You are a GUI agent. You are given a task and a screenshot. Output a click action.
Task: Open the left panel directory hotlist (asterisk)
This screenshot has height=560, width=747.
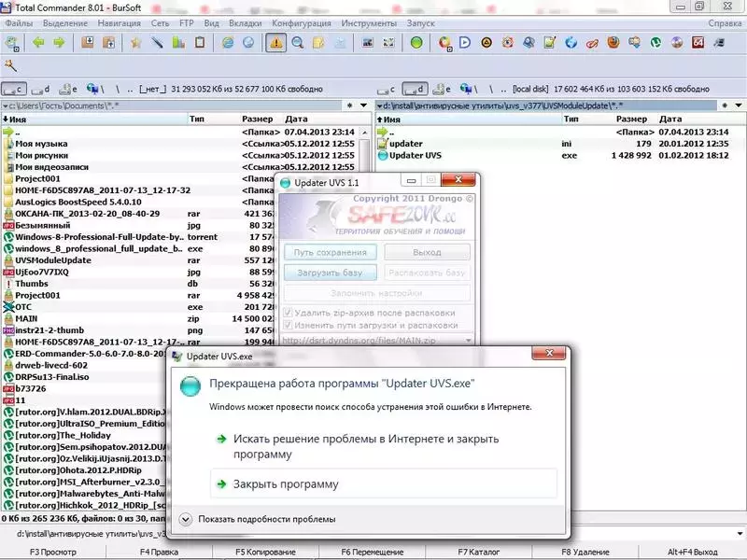pyautogui.click(x=349, y=105)
